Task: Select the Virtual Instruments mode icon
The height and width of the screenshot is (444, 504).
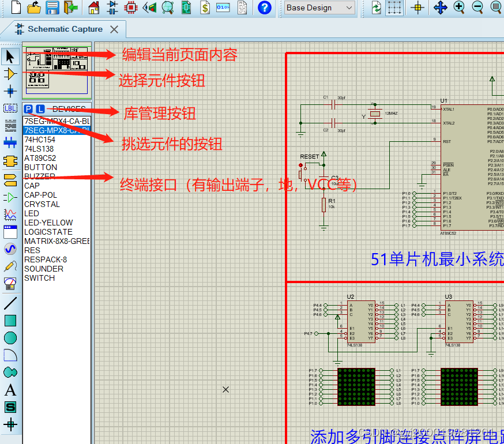Action: (9, 283)
